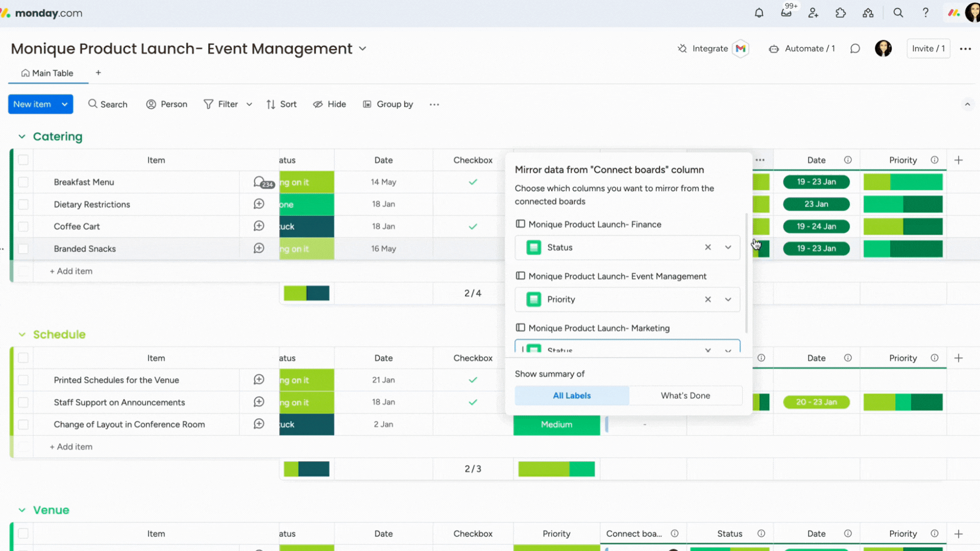The image size is (980, 551).
Task: Switch to Main Table tab
Action: [x=47, y=73]
